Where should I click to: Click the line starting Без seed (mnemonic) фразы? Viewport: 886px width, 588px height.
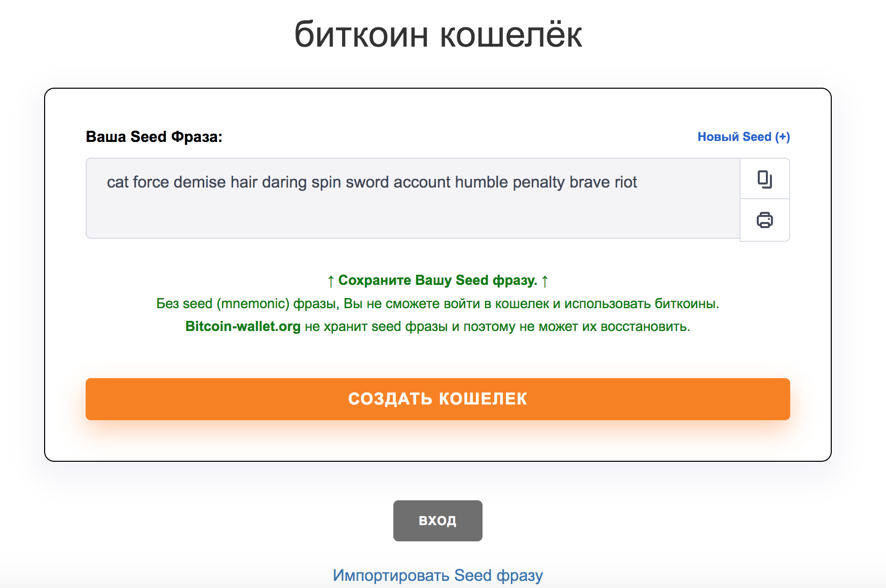tap(437, 304)
